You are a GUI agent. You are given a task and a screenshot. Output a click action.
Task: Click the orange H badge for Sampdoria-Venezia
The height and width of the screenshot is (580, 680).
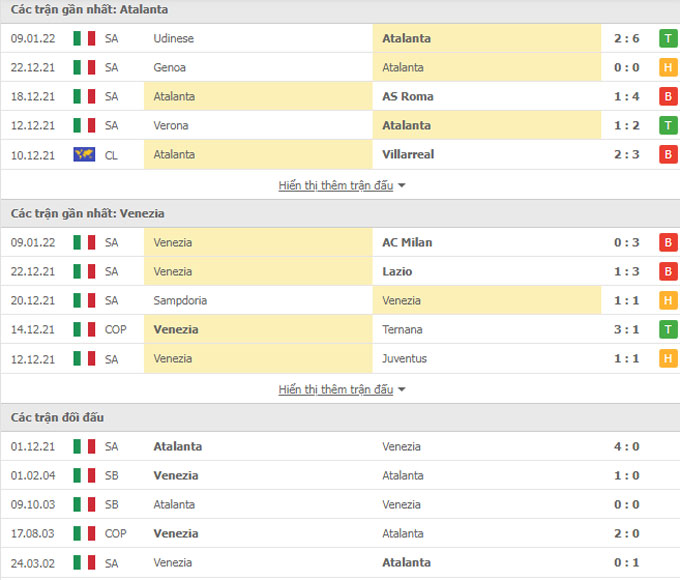(x=668, y=300)
